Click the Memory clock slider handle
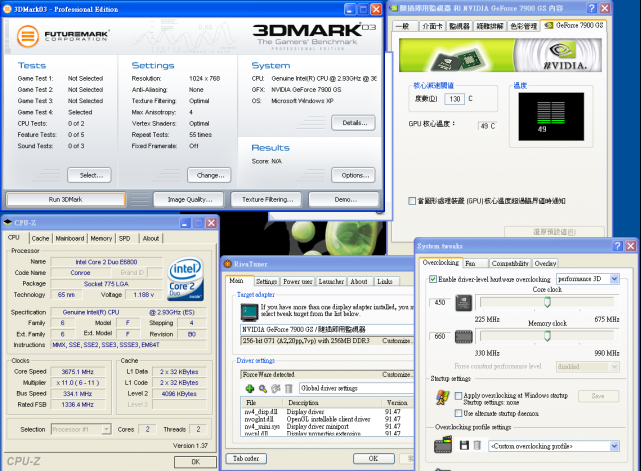 pyautogui.click(x=547, y=336)
